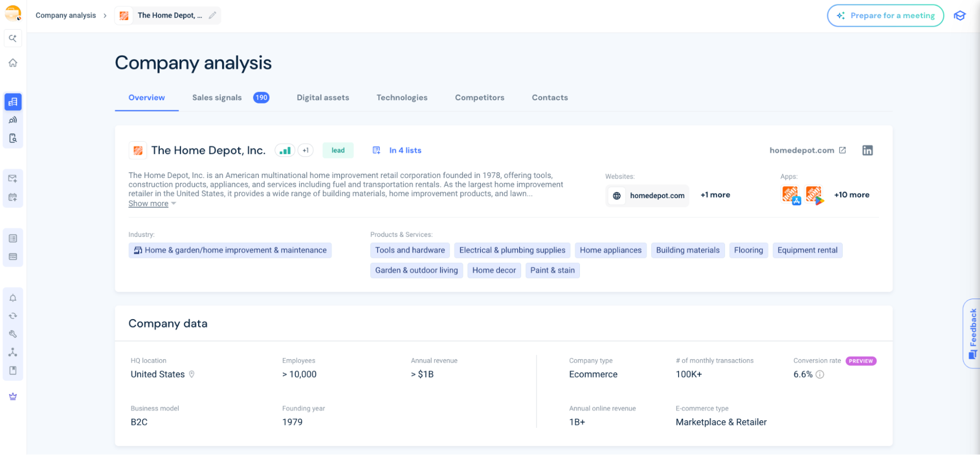Click the HQ location pin icon
980x455 pixels.
(x=192, y=374)
